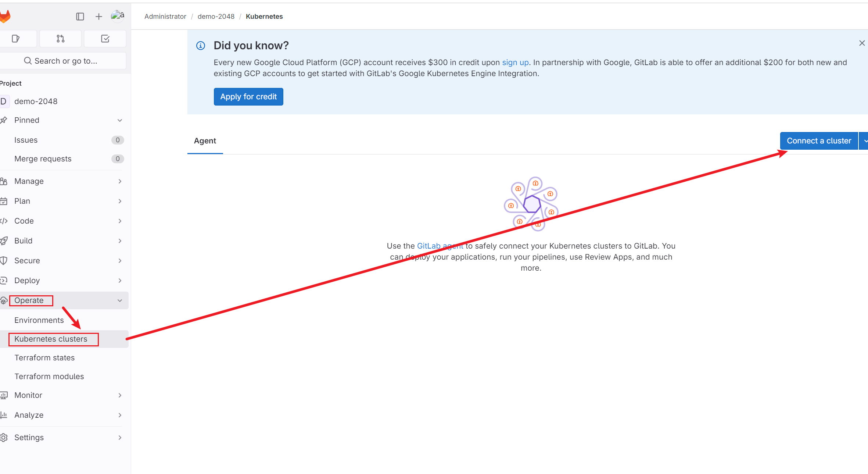
Task: Collapse the Pinned section chevron
Action: (x=120, y=120)
